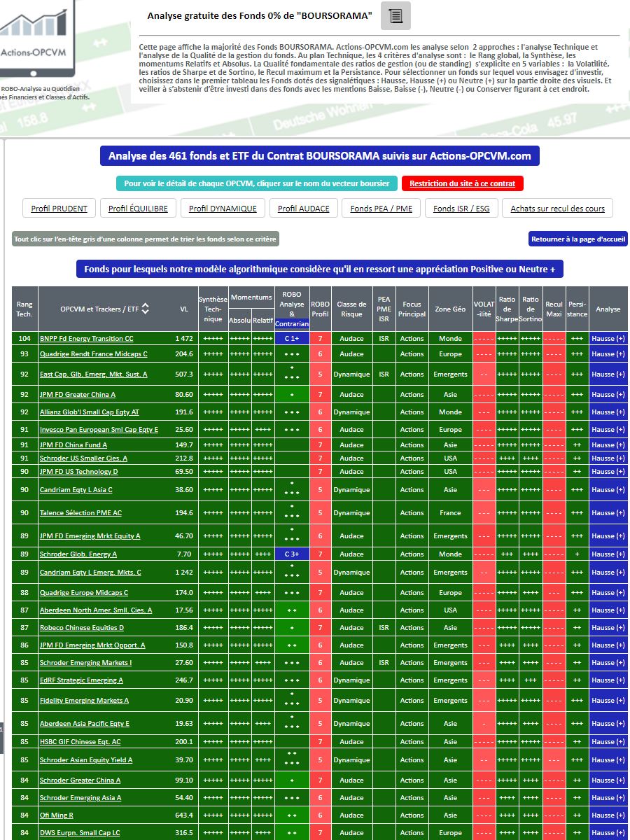Sort by Ratio de Sortino header
The width and height of the screenshot is (630, 840).
531,309
